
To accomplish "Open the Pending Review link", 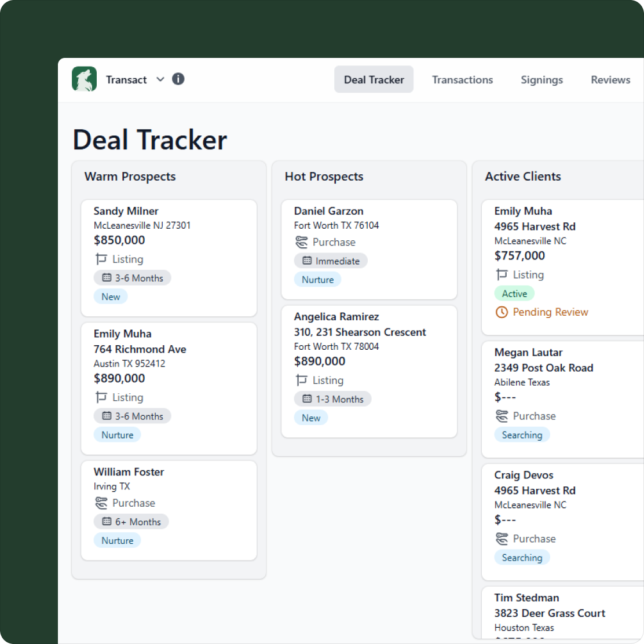I will (x=550, y=312).
